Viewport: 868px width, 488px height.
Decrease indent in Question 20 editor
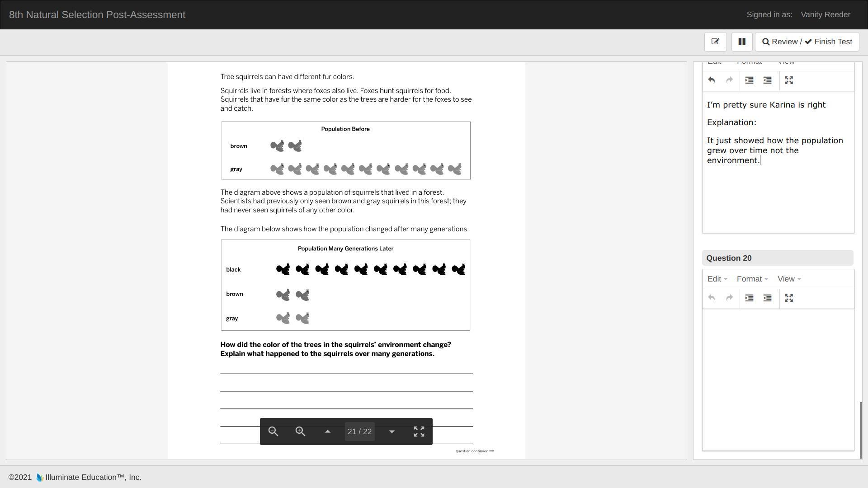[x=767, y=298]
